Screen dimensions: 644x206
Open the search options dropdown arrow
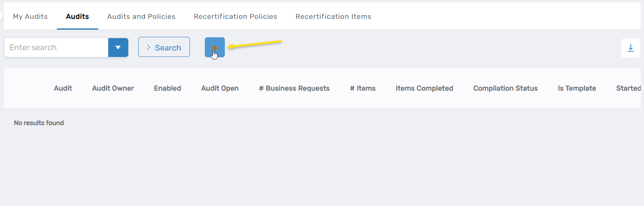pyautogui.click(x=118, y=47)
